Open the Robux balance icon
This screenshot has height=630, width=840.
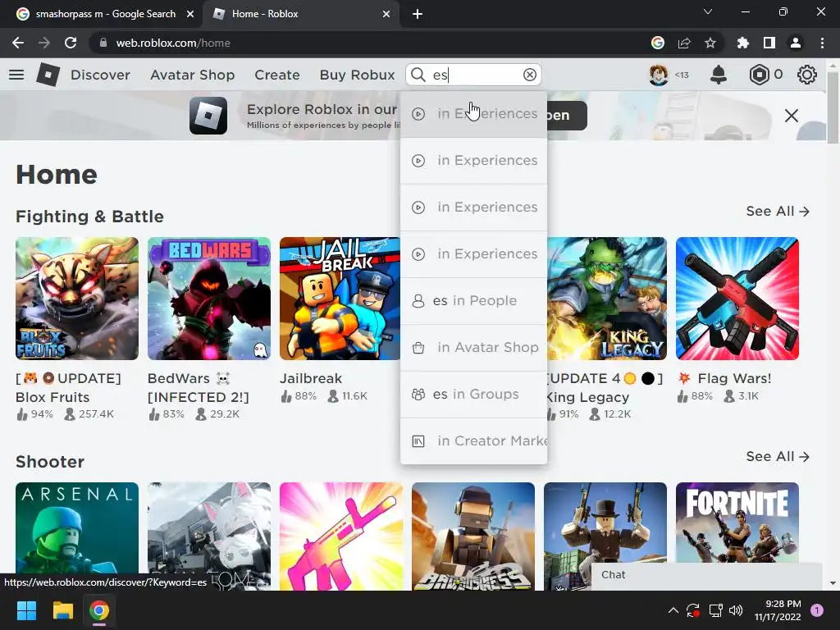[x=759, y=75]
